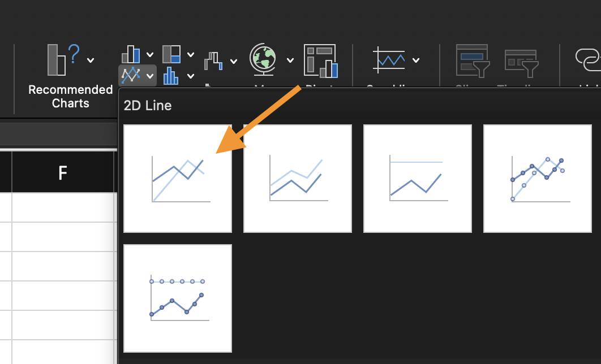Click the Sparklines icon
Screen dimensions: 601x364
[x=389, y=59]
